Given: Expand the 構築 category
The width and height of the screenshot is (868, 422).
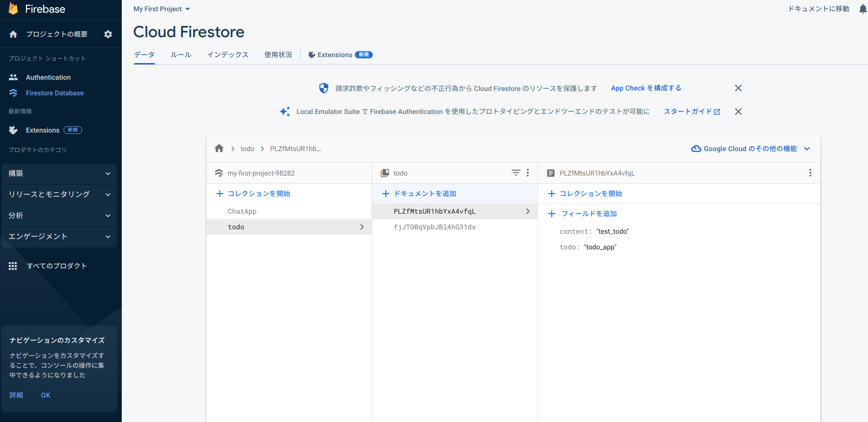Looking at the screenshot, I should (x=59, y=174).
